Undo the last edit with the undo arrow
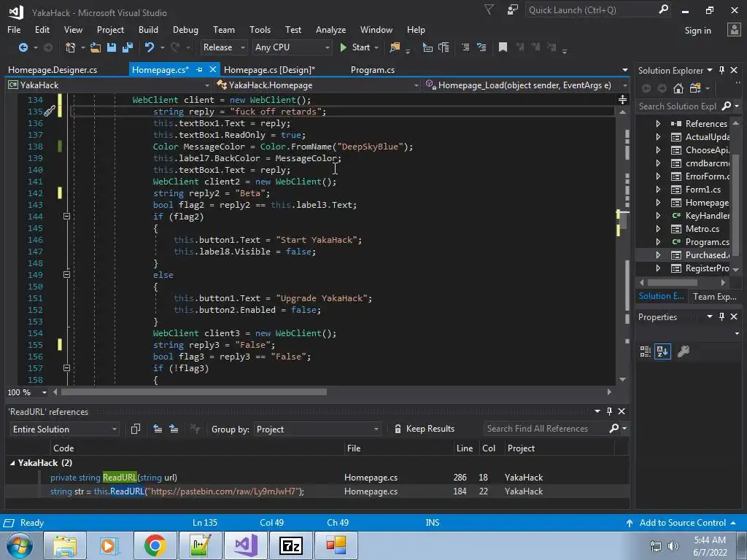Viewport: 747px width, 560px height. coord(150,47)
